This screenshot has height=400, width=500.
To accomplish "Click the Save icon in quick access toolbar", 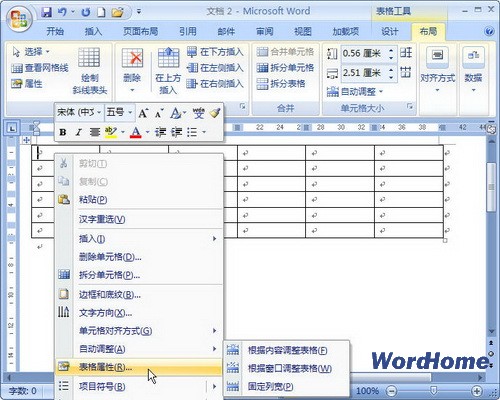I will tap(47, 12).
